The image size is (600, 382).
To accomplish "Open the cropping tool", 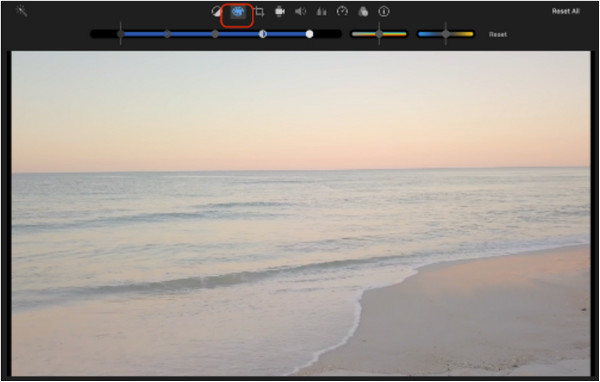I will 259,11.
